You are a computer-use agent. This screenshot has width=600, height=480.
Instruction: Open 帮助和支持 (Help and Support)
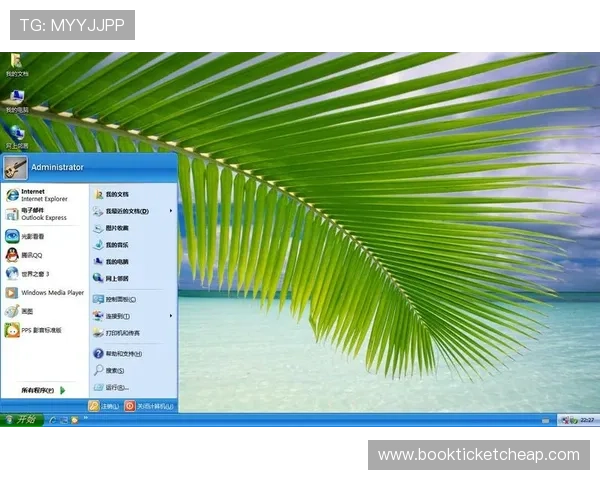pos(123,353)
